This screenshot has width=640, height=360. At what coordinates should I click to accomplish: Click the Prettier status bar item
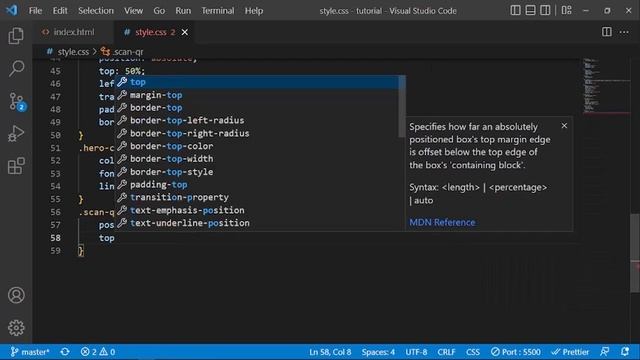pos(570,352)
